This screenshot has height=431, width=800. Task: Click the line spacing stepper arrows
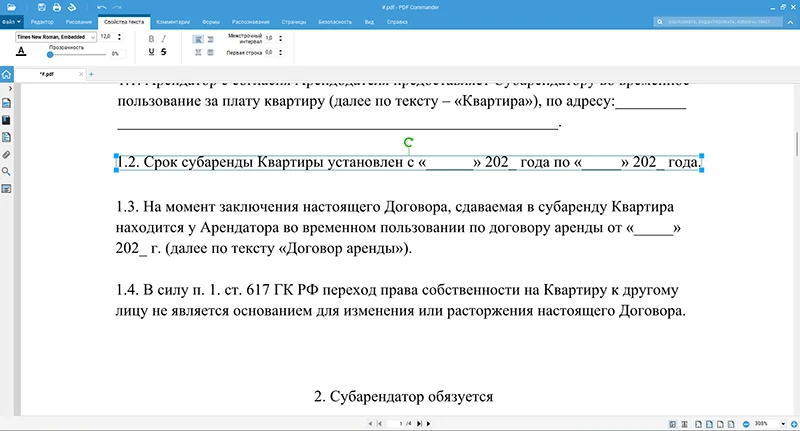pyautogui.click(x=281, y=38)
